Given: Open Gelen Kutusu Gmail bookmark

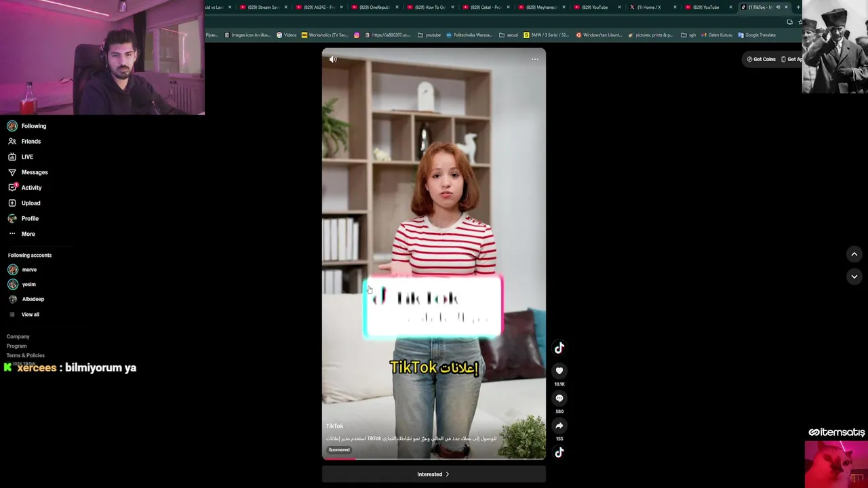Looking at the screenshot, I should click(717, 35).
